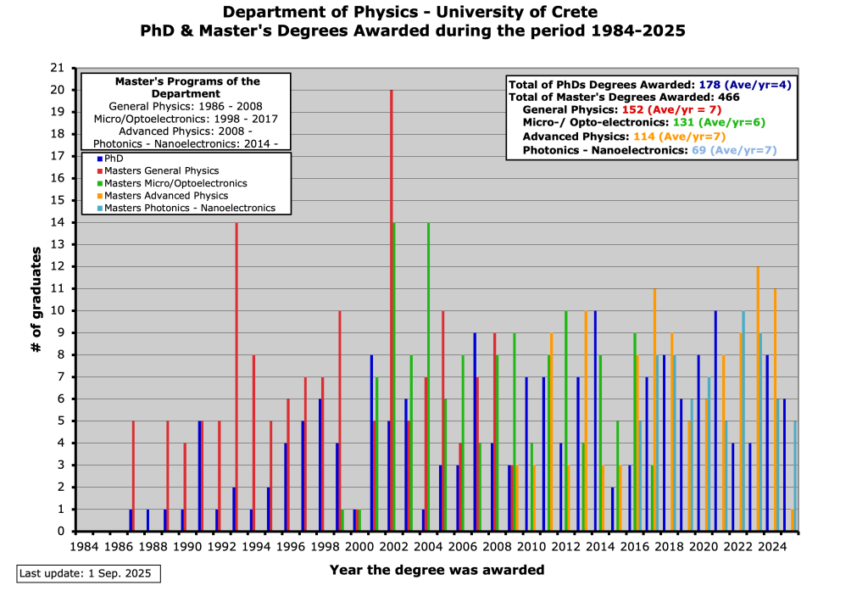Click the x-axis year label "1984"

(84, 547)
